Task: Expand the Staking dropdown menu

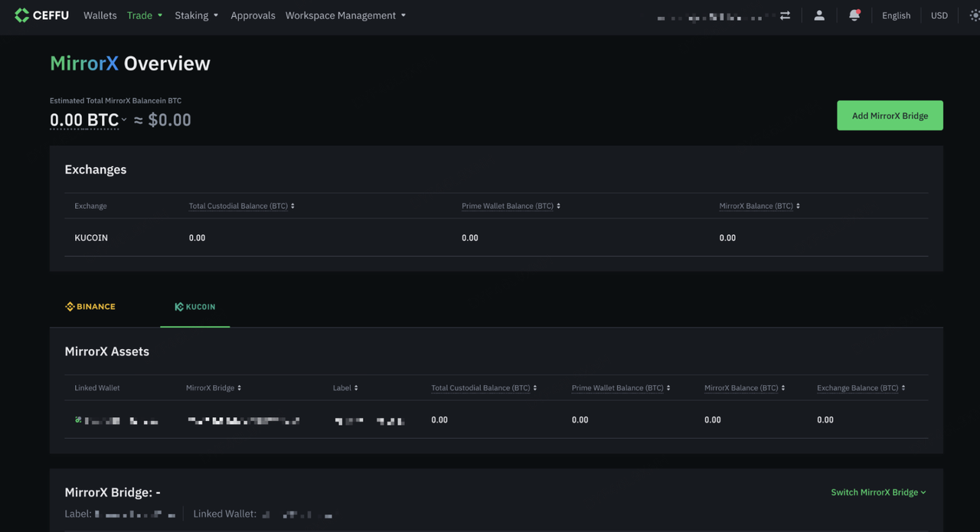Action: 196,15
